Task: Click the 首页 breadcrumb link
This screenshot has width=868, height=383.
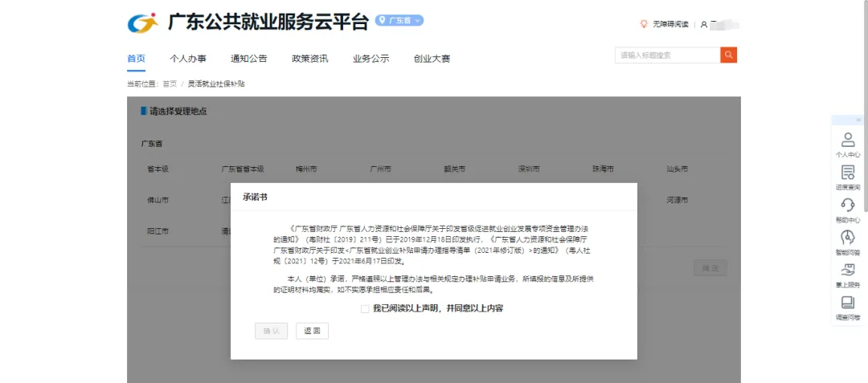Action: point(170,84)
